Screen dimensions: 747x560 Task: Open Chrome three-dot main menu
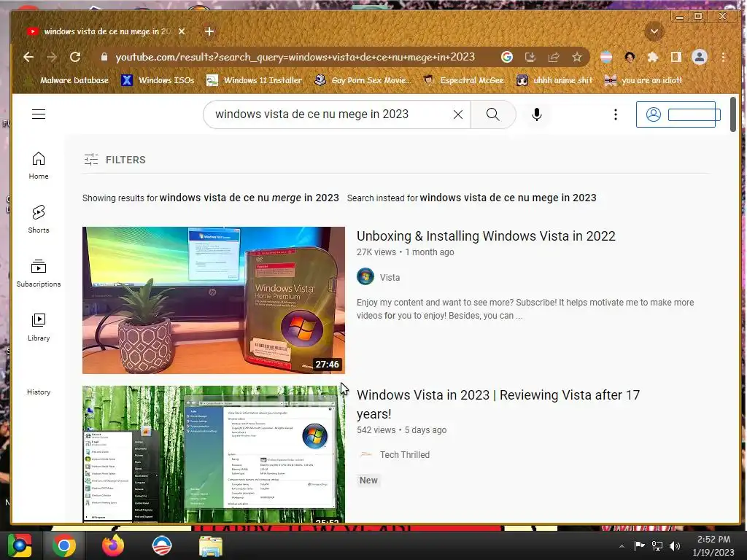(x=723, y=57)
